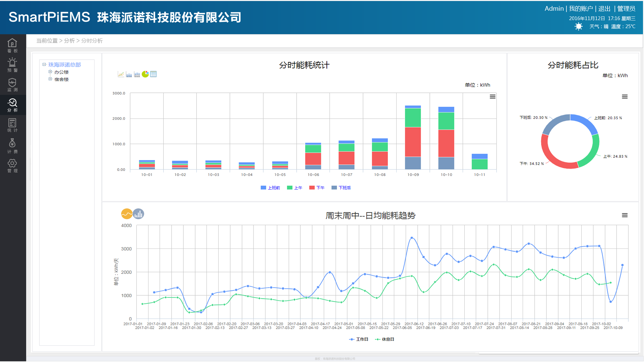Viewport: 644px width, 362px height.
Task: Expand the 宿舍楼 tree node
Action: click(50, 79)
